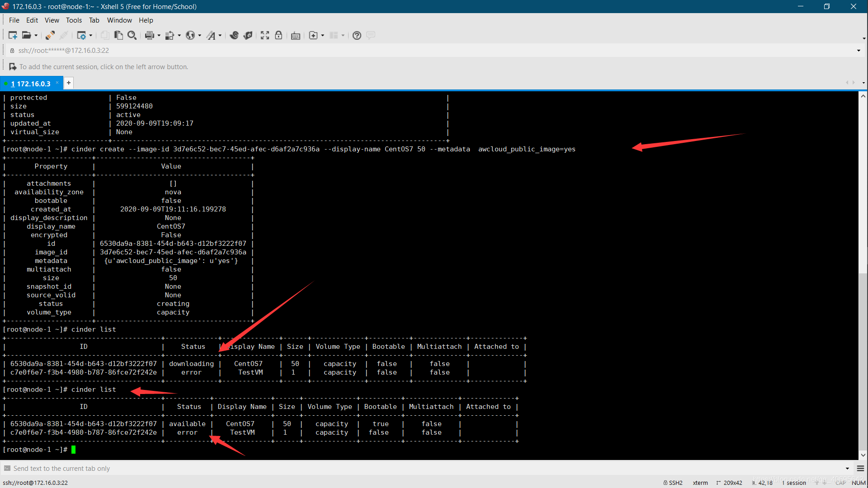Open the View menu
The height and width of the screenshot is (488, 868).
tap(52, 20)
